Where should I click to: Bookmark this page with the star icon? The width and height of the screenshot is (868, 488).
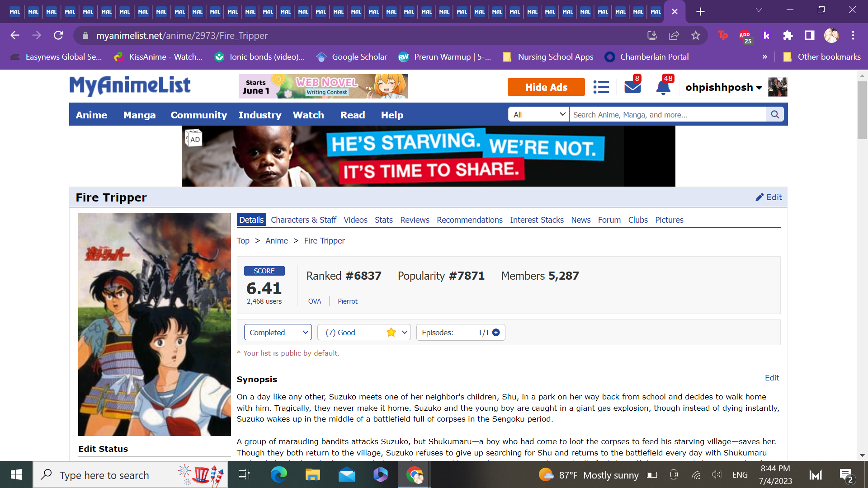(x=695, y=35)
